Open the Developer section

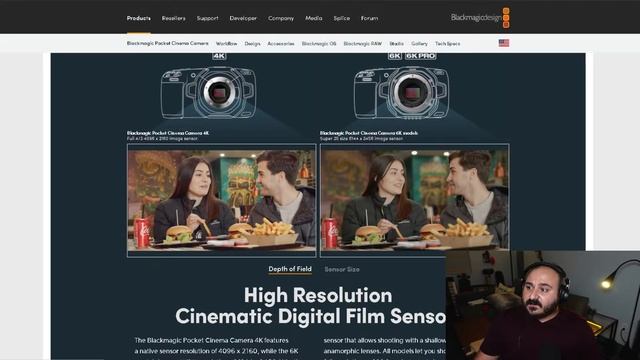(x=243, y=18)
